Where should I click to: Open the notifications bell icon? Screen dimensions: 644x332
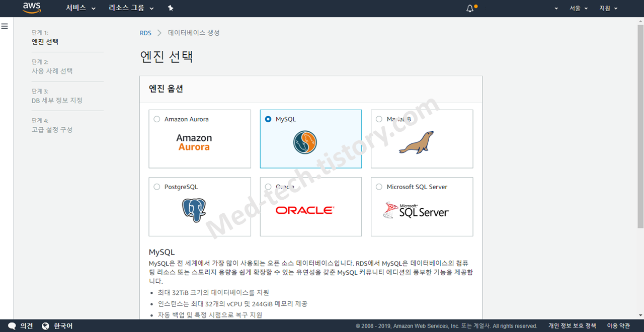(470, 8)
